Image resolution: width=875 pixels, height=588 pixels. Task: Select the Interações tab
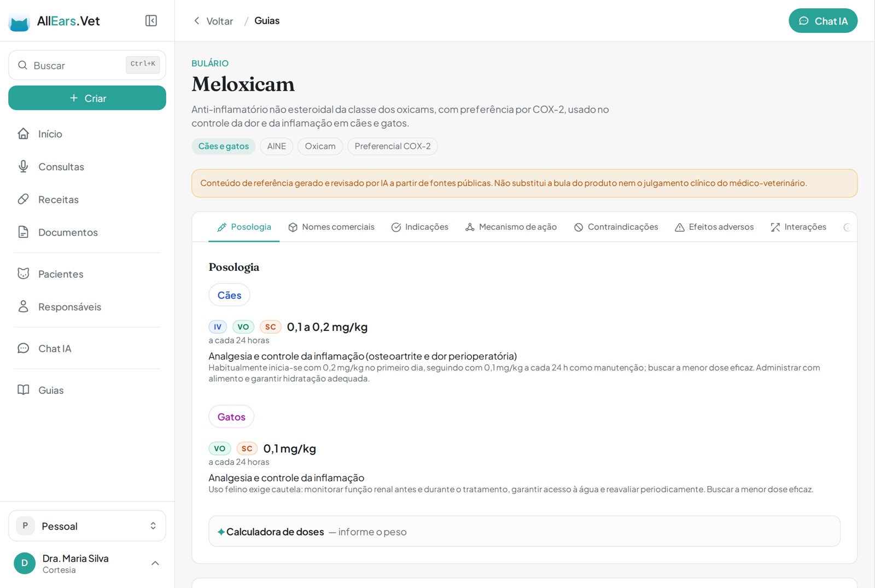point(798,227)
